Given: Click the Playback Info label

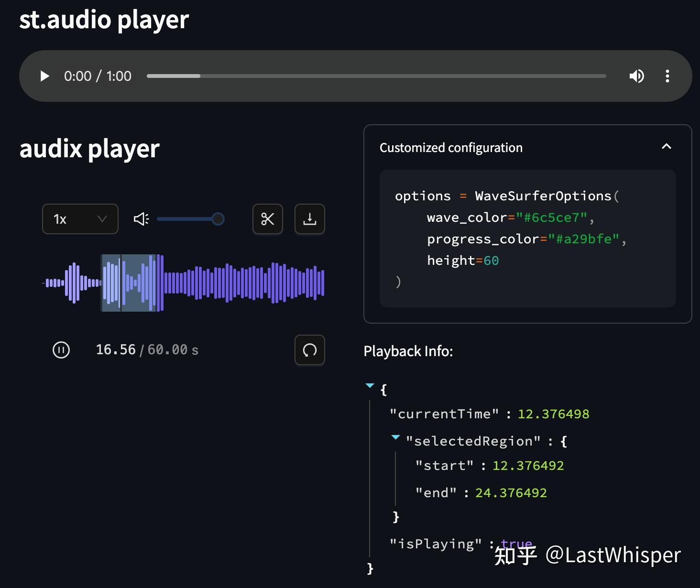Looking at the screenshot, I should (x=409, y=351).
